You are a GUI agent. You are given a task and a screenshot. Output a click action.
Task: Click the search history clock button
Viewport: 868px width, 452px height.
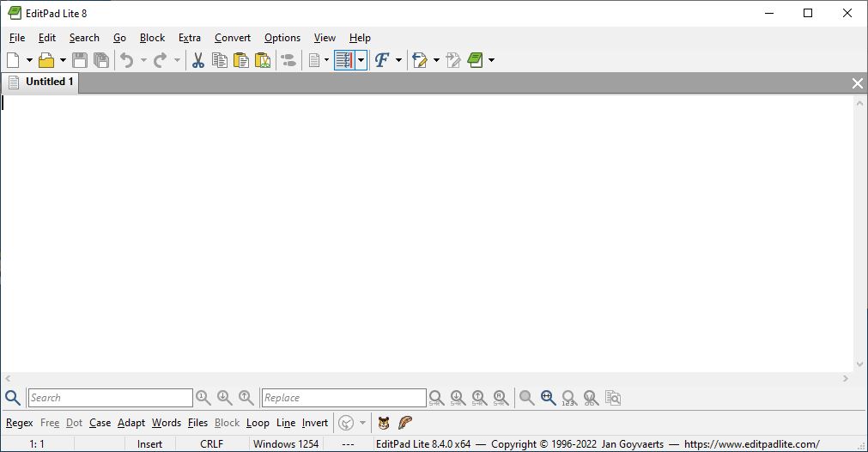pyautogui.click(x=346, y=423)
